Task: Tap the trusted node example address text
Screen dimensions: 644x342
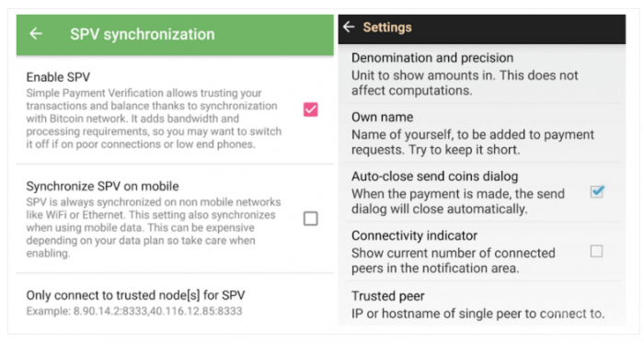Action: pos(134,311)
